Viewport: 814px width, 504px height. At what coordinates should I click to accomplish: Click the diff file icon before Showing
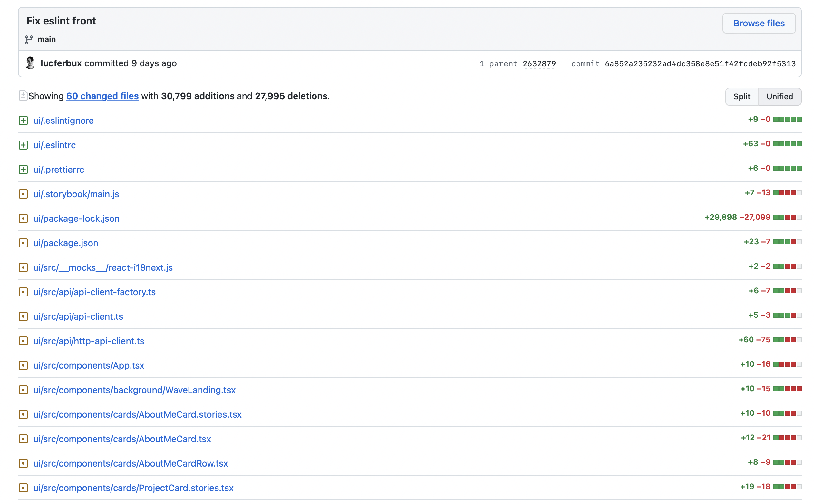23,96
